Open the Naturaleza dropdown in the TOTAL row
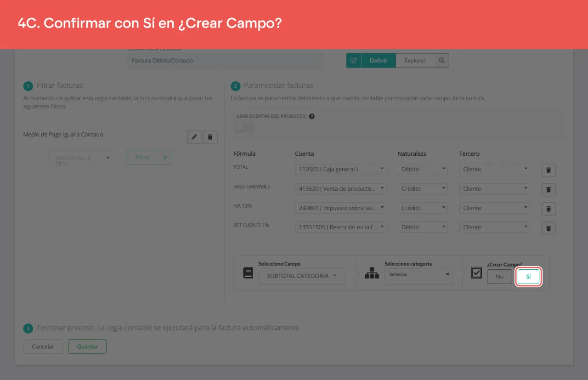 [x=423, y=169]
